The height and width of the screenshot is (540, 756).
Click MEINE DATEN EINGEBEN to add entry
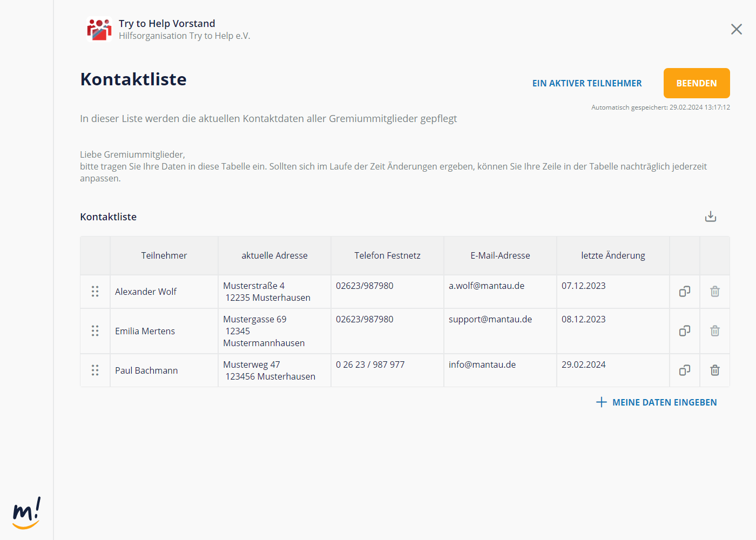pyautogui.click(x=657, y=402)
